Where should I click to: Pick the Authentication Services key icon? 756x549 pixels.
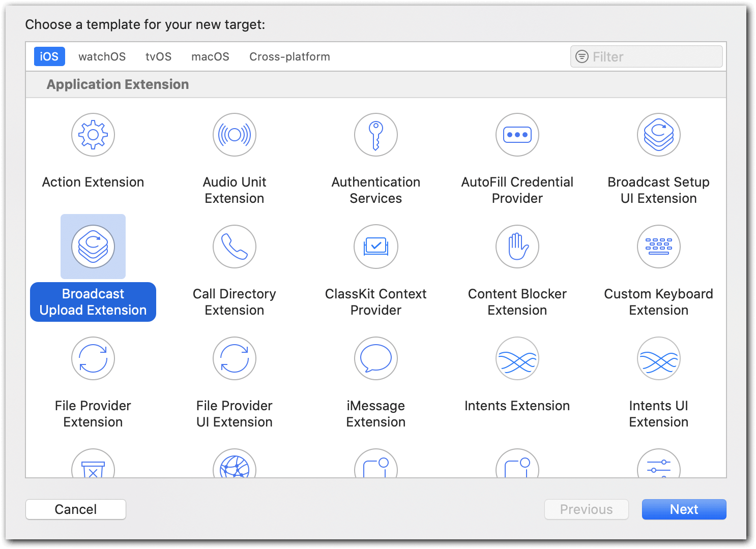click(376, 135)
